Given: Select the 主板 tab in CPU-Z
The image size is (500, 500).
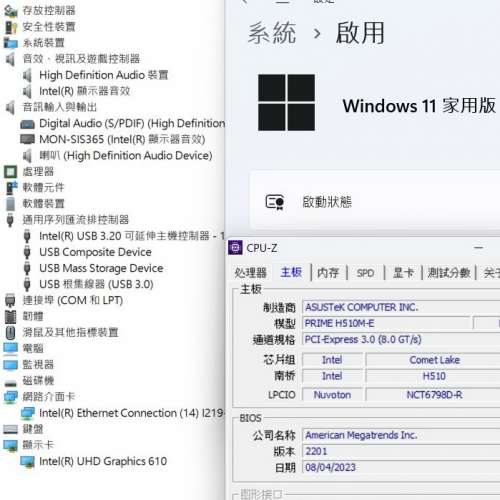Looking at the screenshot, I should (x=291, y=273).
